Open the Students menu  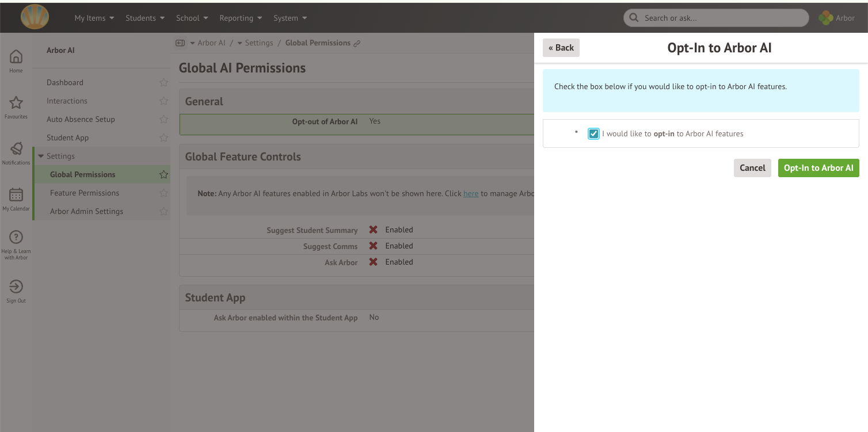coord(145,18)
